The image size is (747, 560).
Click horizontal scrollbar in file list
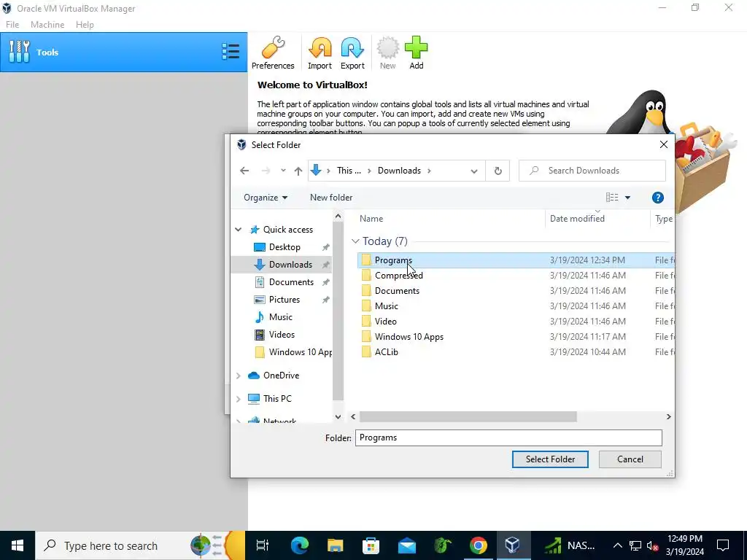click(468, 416)
